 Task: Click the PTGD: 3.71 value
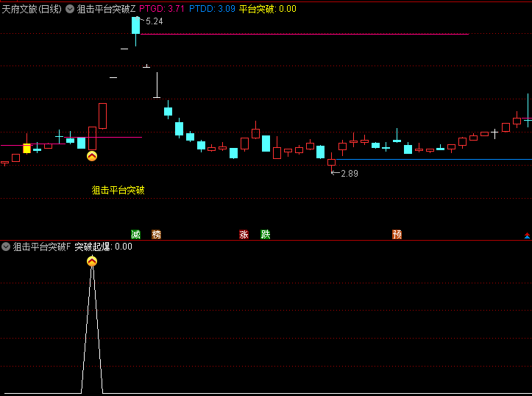tap(162, 9)
